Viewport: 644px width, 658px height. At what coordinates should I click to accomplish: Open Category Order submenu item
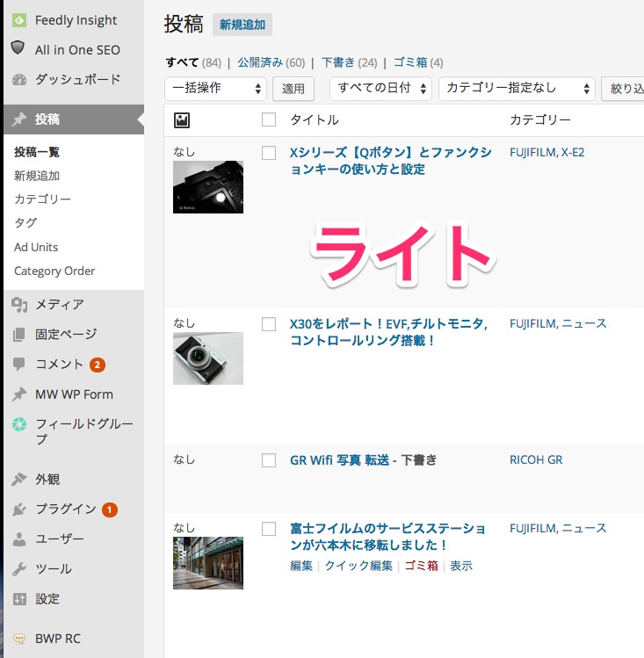tap(54, 271)
